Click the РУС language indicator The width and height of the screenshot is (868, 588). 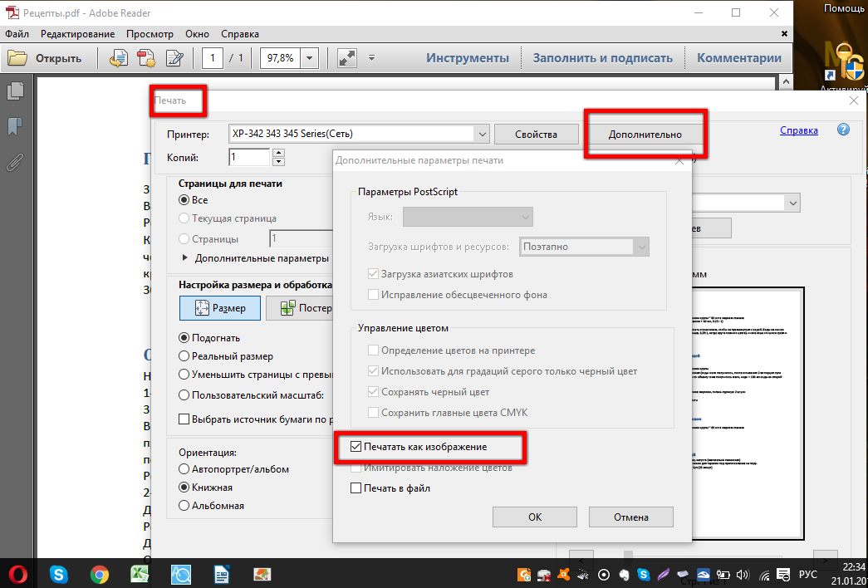[807, 574]
